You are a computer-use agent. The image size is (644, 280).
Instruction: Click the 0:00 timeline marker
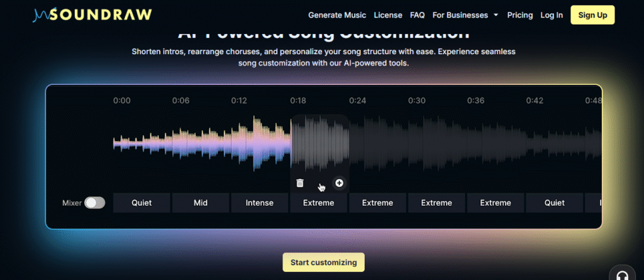pos(122,101)
